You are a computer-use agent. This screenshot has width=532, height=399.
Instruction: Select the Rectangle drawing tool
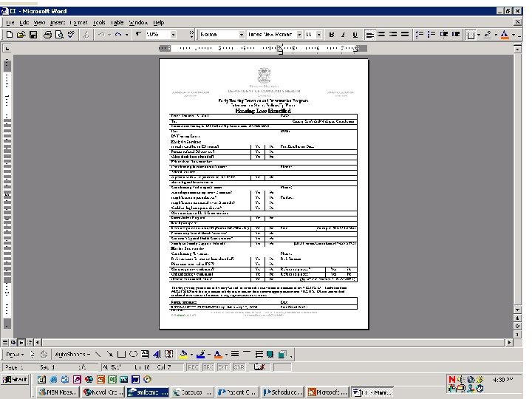click(121, 354)
